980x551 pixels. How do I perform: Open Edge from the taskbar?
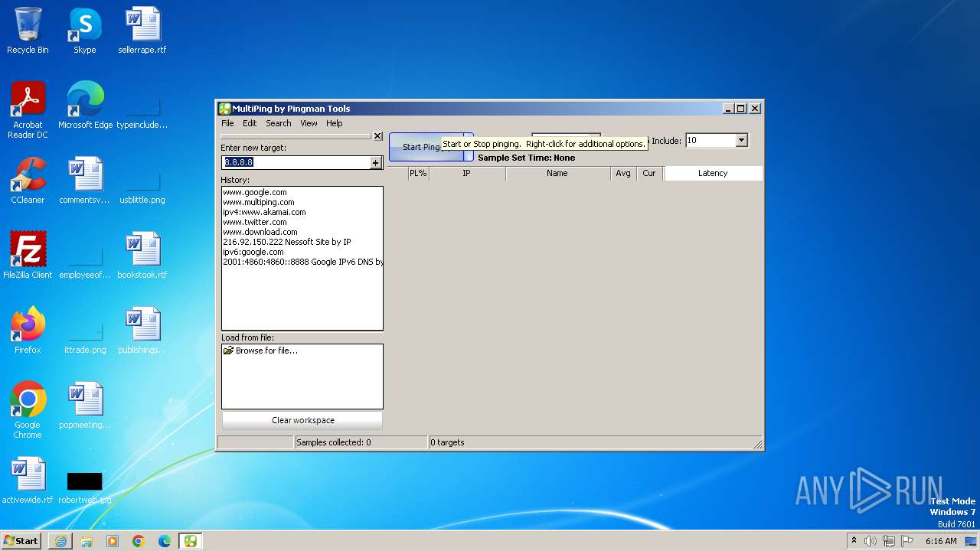[165, 541]
